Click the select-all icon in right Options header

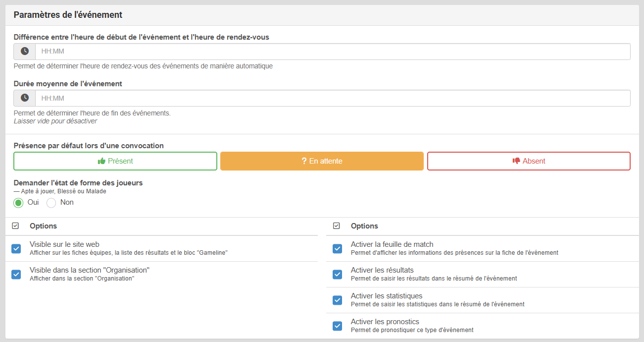point(337,226)
